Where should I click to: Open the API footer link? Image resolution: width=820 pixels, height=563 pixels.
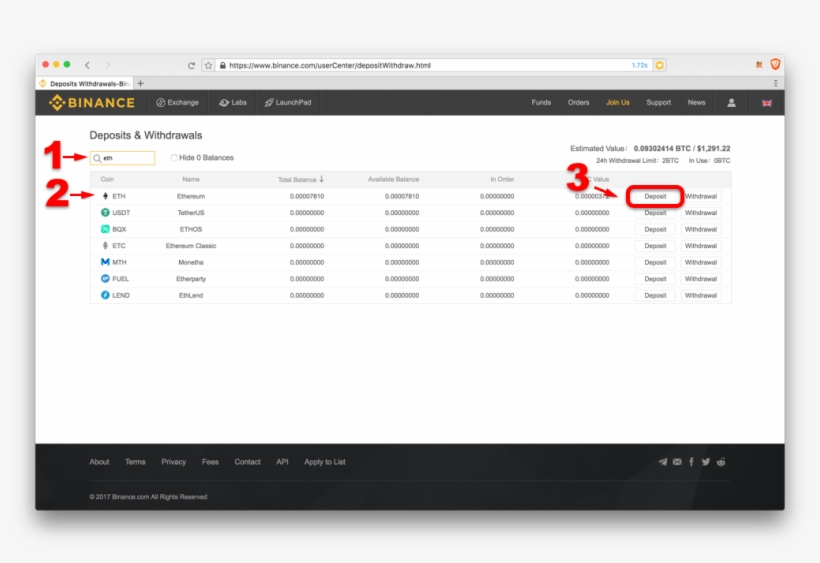click(282, 462)
